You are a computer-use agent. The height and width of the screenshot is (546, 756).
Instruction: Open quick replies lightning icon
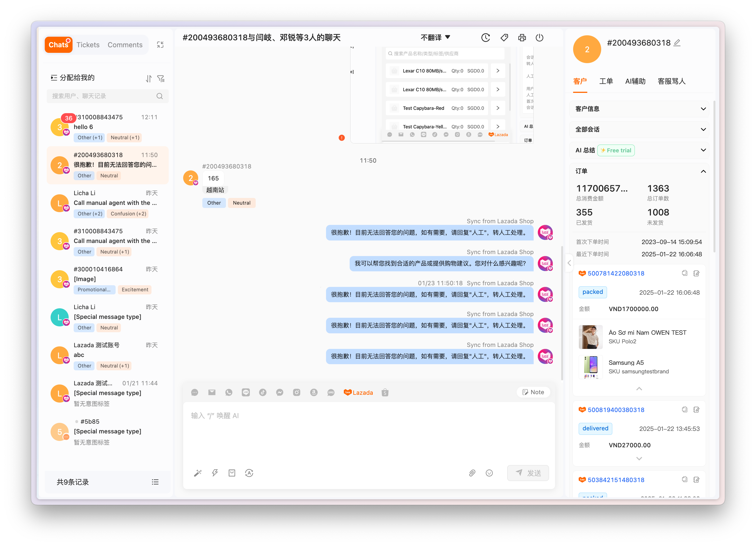pyautogui.click(x=215, y=473)
